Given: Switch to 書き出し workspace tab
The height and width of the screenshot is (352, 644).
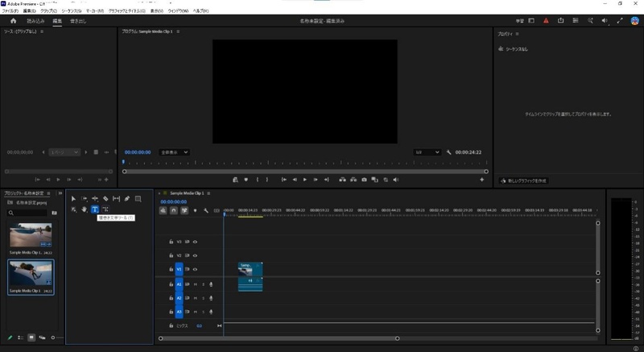Looking at the screenshot, I should point(78,21).
